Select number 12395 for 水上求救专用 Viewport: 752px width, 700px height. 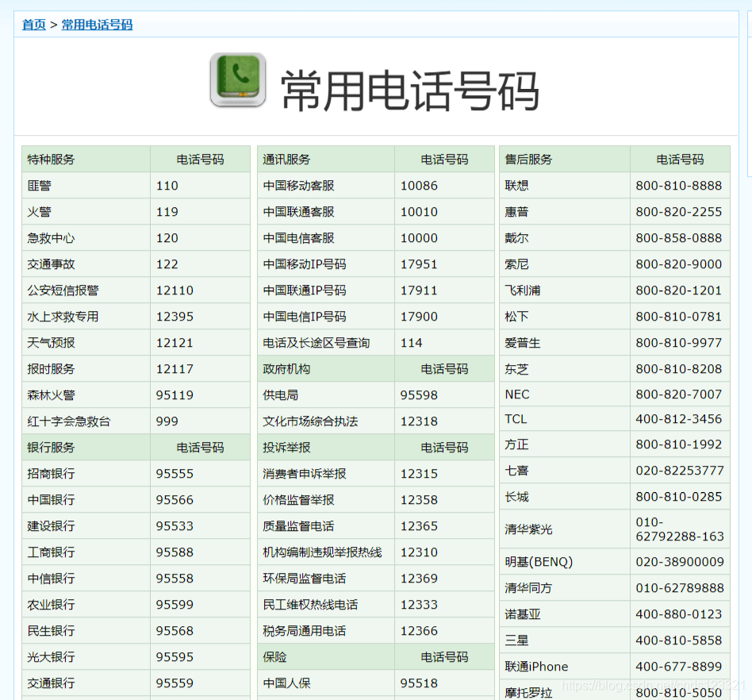coord(175,317)
